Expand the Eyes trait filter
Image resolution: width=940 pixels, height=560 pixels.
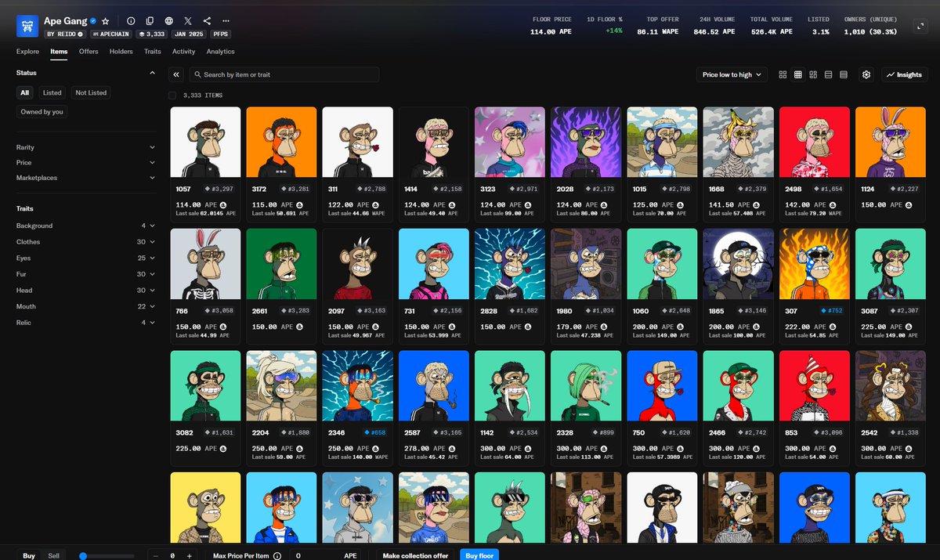click(86, 258)
